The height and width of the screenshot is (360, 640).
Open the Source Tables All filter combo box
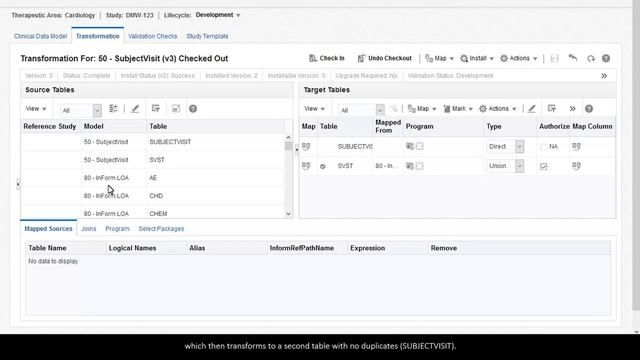click(81, 110)
